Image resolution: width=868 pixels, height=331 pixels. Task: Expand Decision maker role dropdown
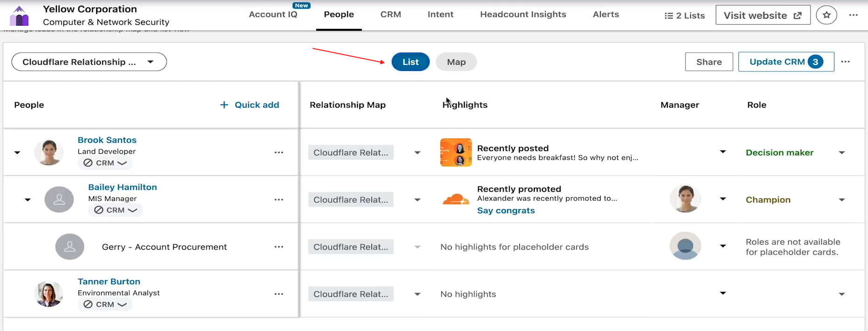click(841, 153)
